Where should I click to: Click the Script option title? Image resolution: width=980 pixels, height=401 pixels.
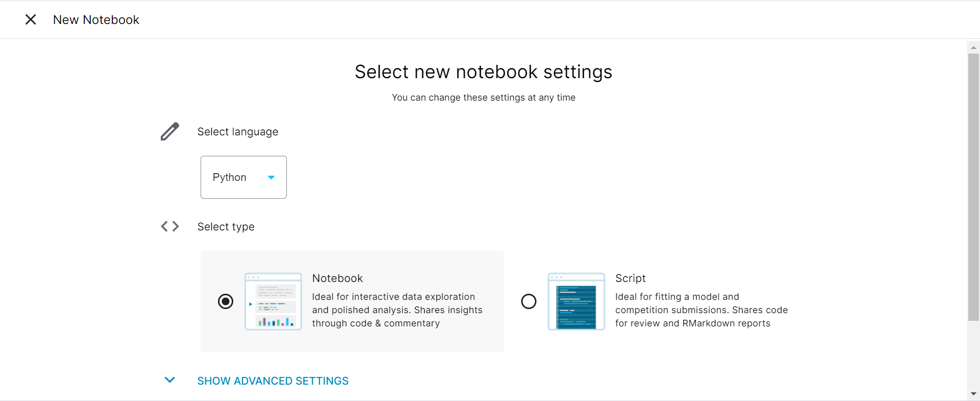pyautogui.click(x=630, y=278)
